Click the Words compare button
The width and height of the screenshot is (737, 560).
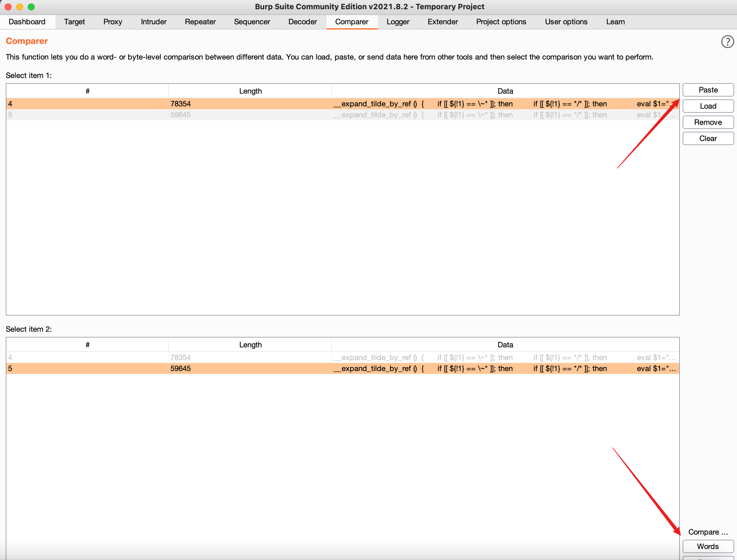coord(708,546)
